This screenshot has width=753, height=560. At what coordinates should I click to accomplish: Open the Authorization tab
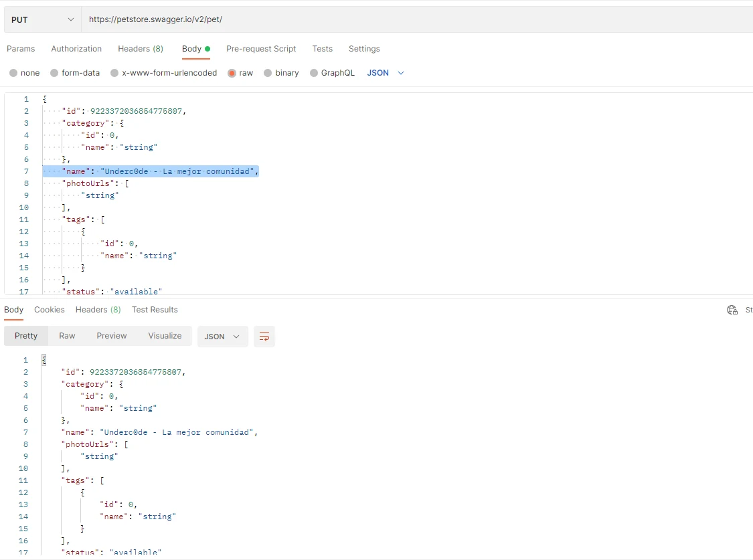(76, 49)
